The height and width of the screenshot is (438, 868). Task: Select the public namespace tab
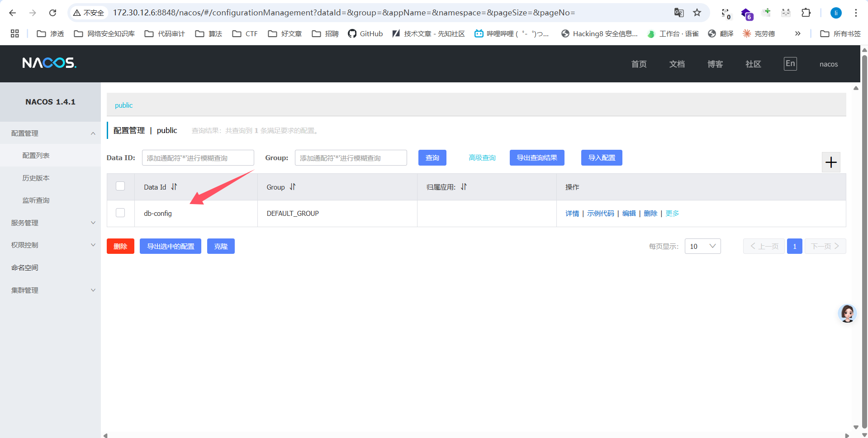tap(123, 105)
